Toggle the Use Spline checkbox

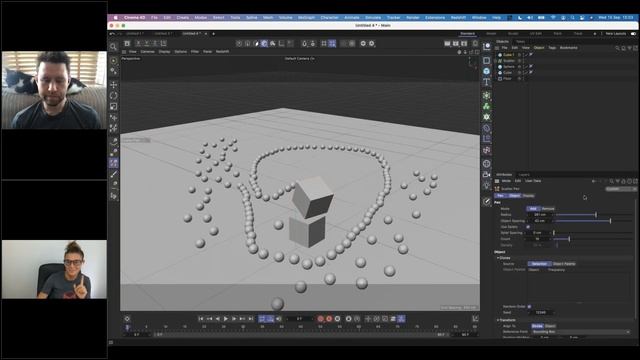pos(528,227)
